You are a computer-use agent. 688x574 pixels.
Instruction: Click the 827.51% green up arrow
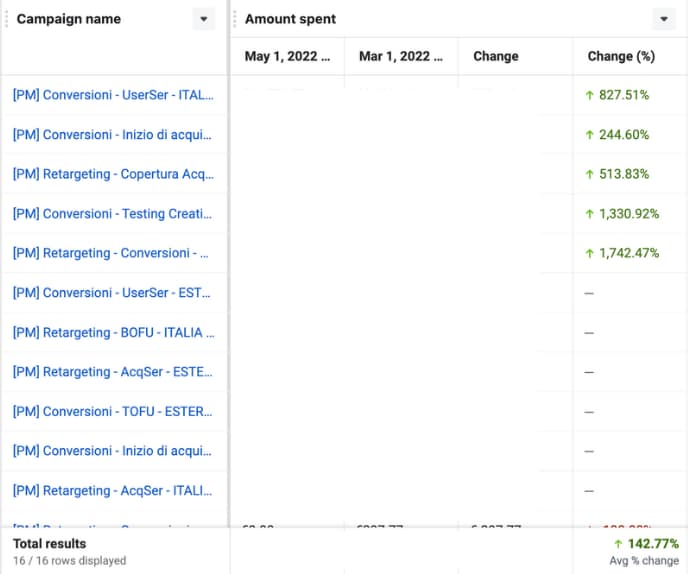tap(590, 95)
